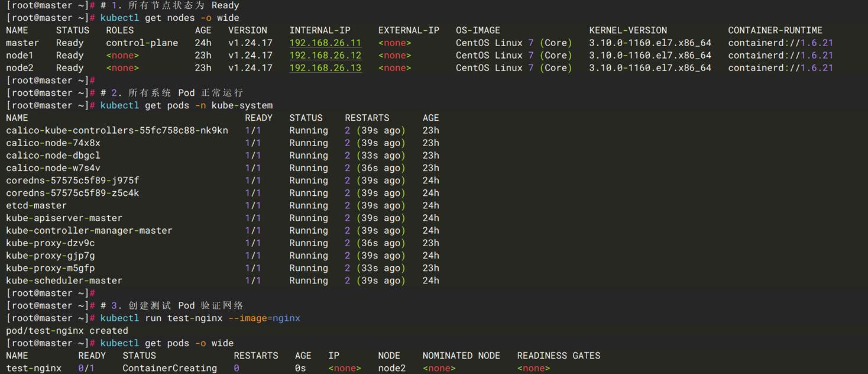The width and height of the screenshot is (868, 374).
Task: Click the 0/1 ready value of test-nginx
Action: click(86, 368)
